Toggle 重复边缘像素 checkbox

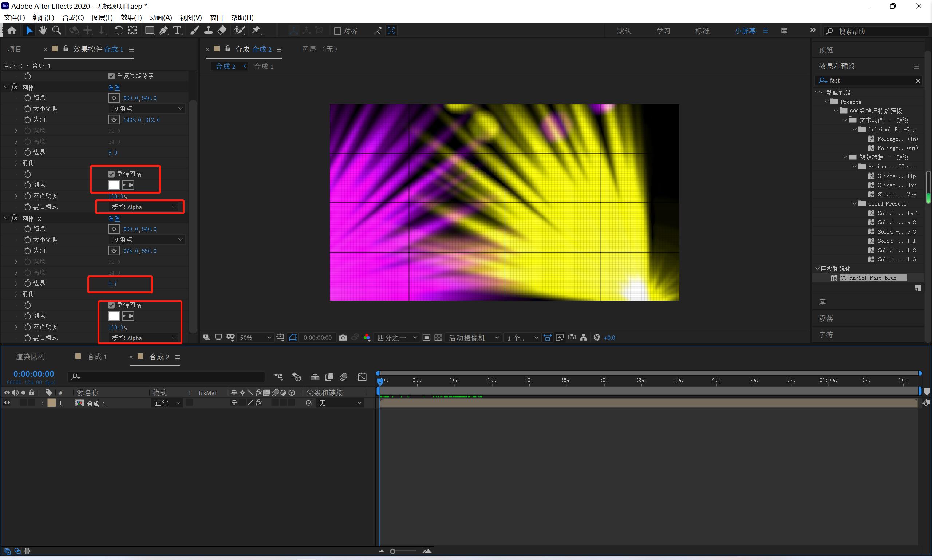(111, 76)
